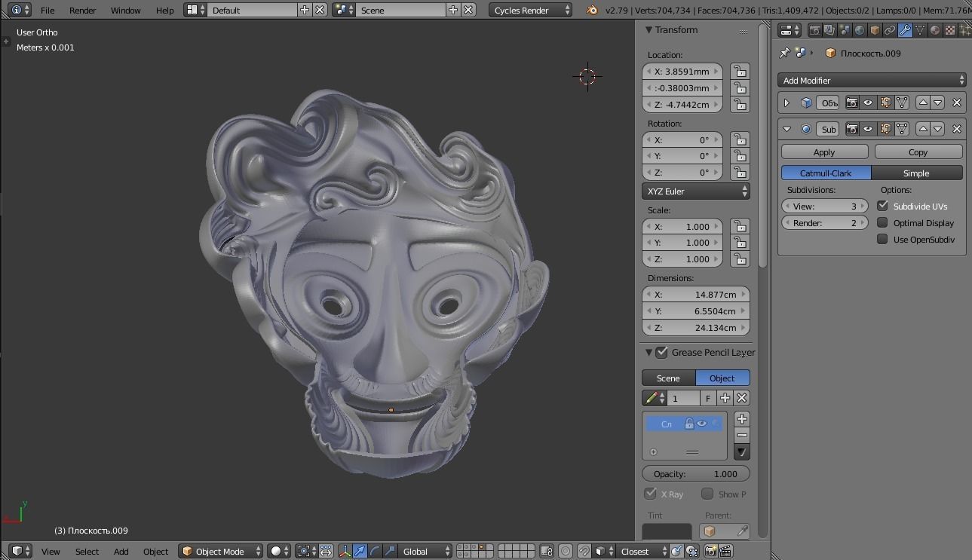Viewport: 972px width, 560px height.
Task: Open the Material properties tab
Action: pos(935,30)
